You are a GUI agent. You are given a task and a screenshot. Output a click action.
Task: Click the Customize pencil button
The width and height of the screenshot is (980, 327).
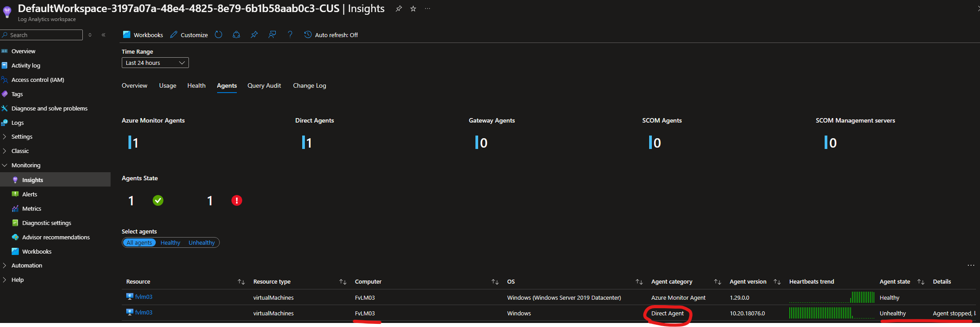189,35
